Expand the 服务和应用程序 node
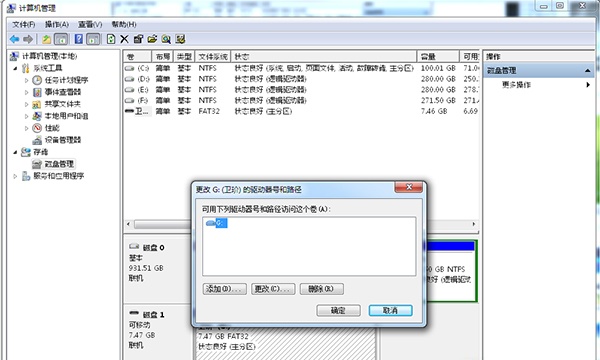Screen dimensions: 600x360 [x=15, y=176]
